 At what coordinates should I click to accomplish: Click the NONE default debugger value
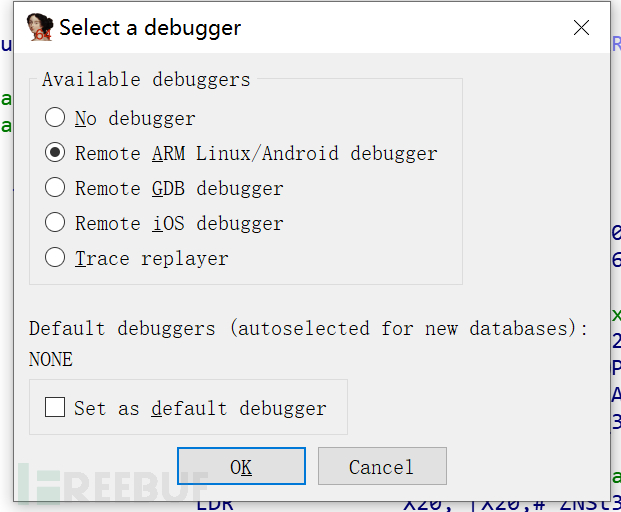tap(51, 359)
